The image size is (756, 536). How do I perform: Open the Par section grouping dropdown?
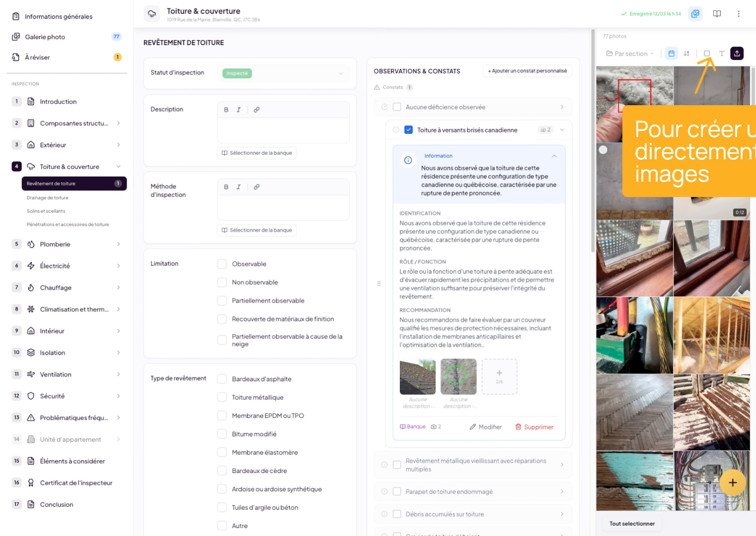tap(630, 54)
